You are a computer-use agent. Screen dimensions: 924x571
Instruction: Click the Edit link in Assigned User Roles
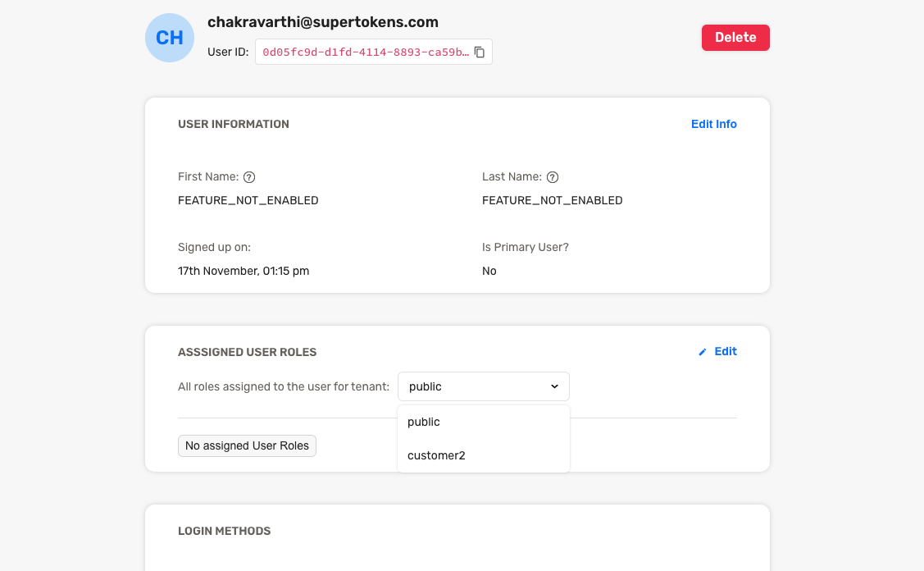(725, 351)
